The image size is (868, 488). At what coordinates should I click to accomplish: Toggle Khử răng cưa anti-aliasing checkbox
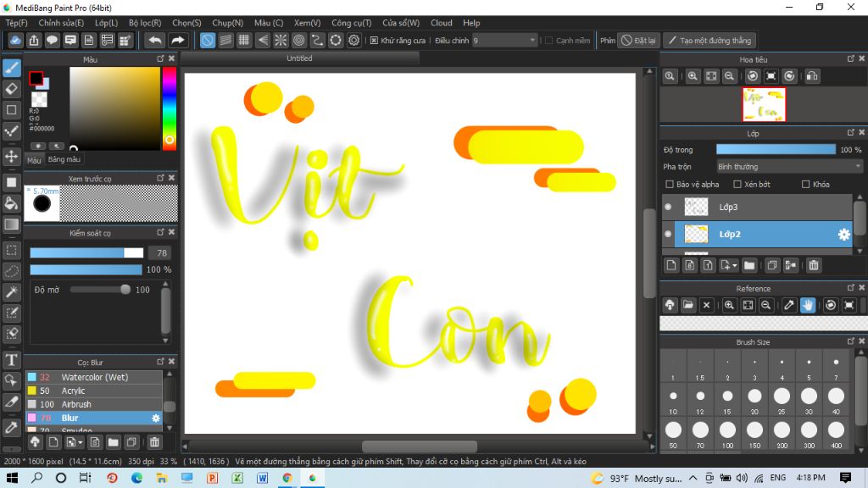pos(374,41)
